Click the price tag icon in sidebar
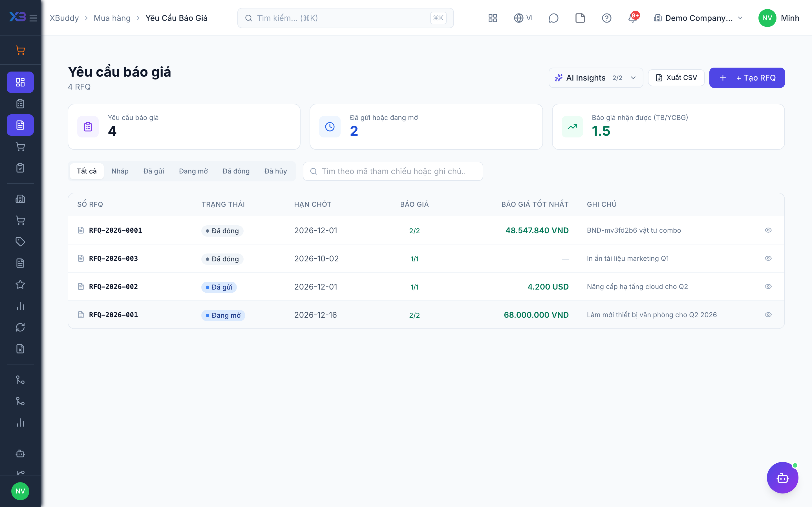The image size is (812, 507). pos(20,241)
